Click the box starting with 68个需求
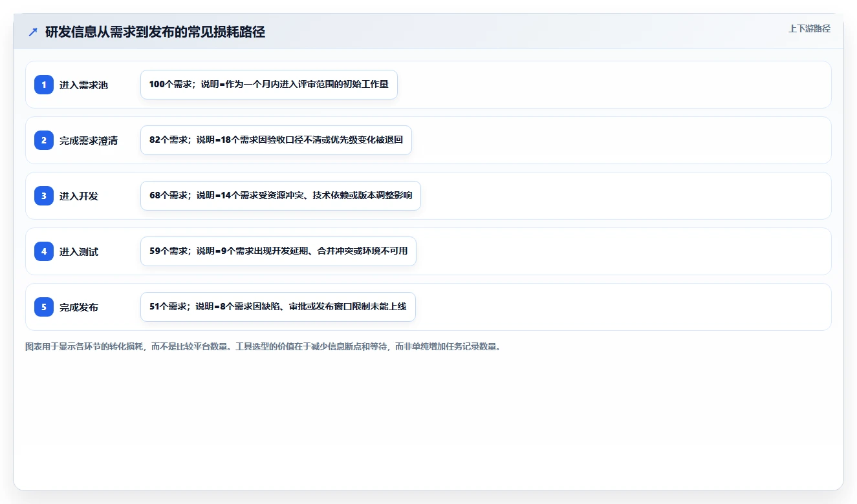Viewport: 857px width, 504px height. [281, 196]
